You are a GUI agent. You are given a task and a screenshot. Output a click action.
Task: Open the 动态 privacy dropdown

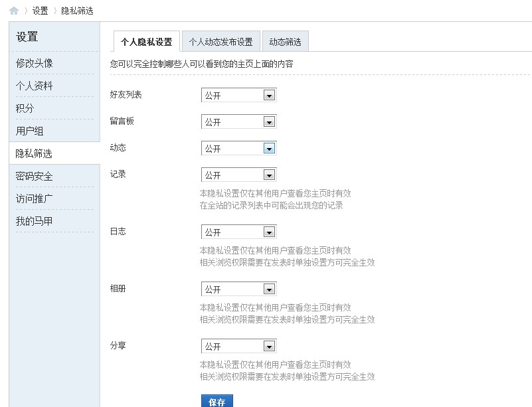tap(238, 149)
